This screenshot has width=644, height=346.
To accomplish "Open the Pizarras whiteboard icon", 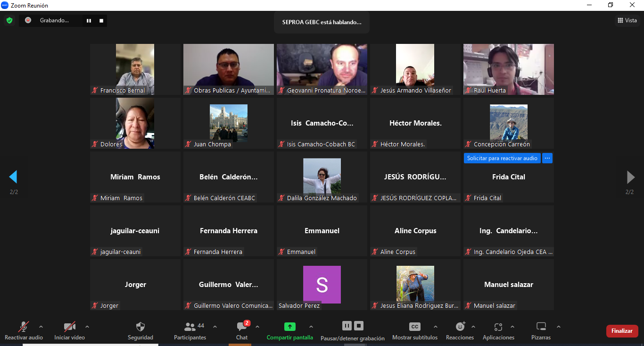I will (541, 327).
